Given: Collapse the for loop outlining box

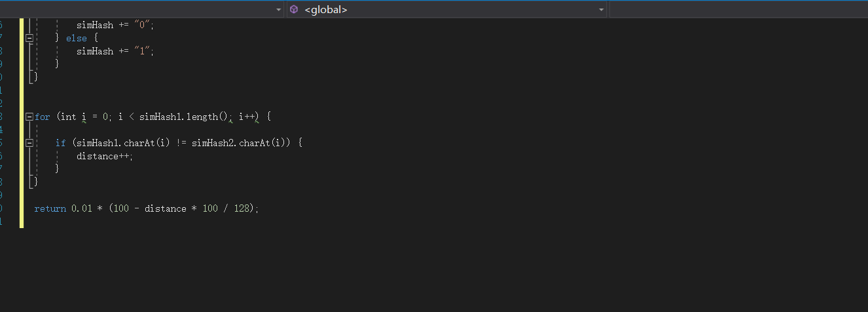Looking at the screenshot, I should coord(29,117).
